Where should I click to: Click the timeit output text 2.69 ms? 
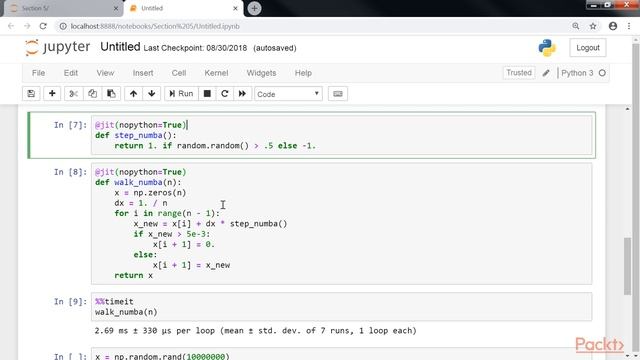tap(255, 331)
